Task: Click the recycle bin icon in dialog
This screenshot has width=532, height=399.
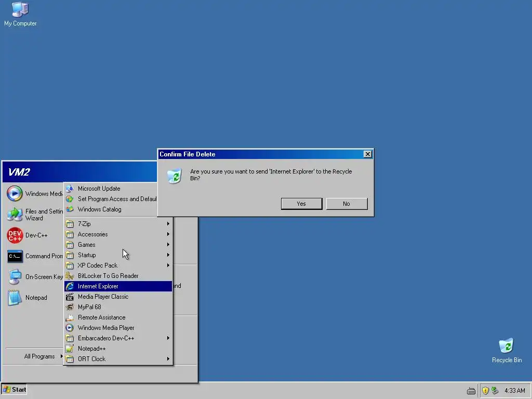Action: point(175,176)
